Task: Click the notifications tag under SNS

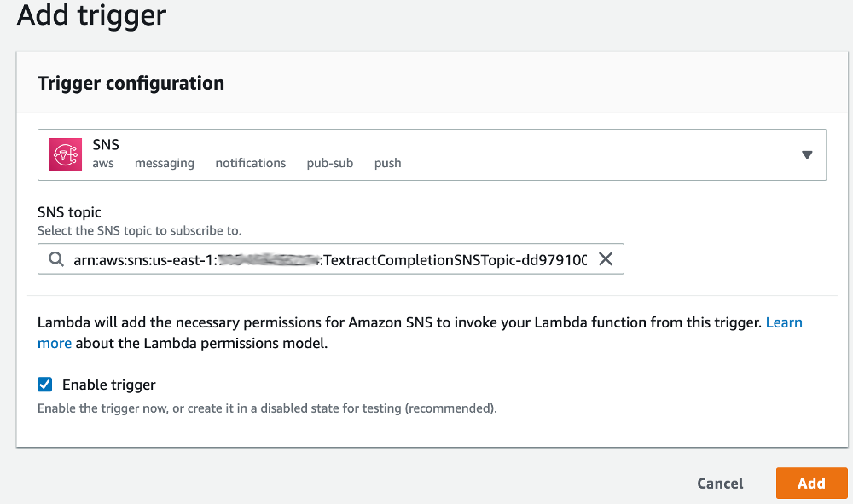Action: pos(250,163)
